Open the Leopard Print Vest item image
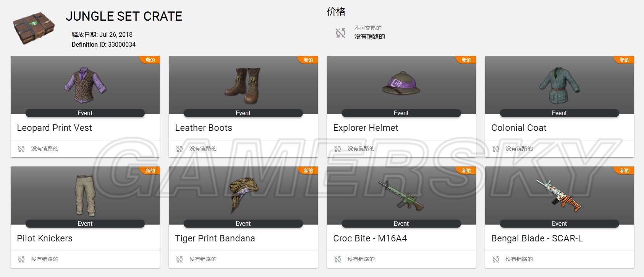The width and height of the screenshot is (644, 277). point(85,85)
